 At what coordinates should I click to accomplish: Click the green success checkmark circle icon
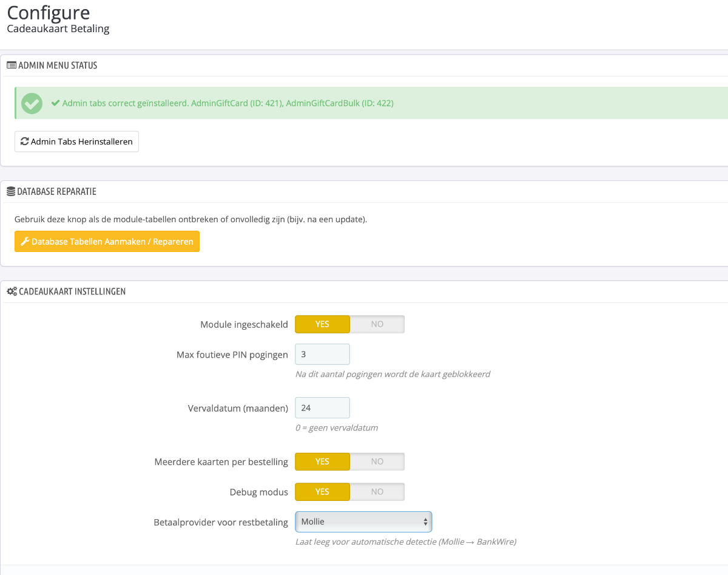[x=32, y=103]
